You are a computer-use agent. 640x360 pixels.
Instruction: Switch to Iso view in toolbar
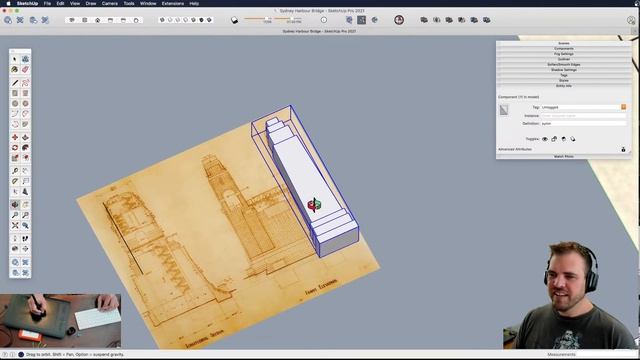pyautogui.click(x=72, y=20)
